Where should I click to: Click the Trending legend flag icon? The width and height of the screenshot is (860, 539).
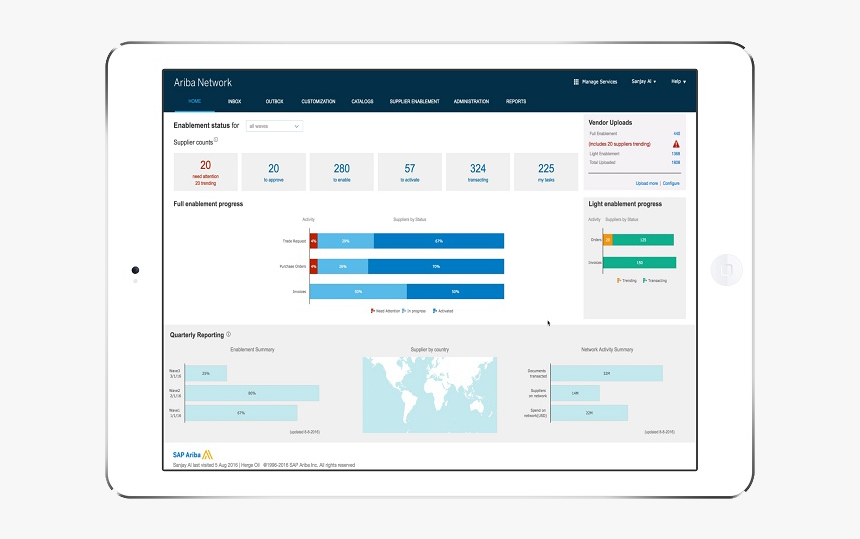(619, 280)
